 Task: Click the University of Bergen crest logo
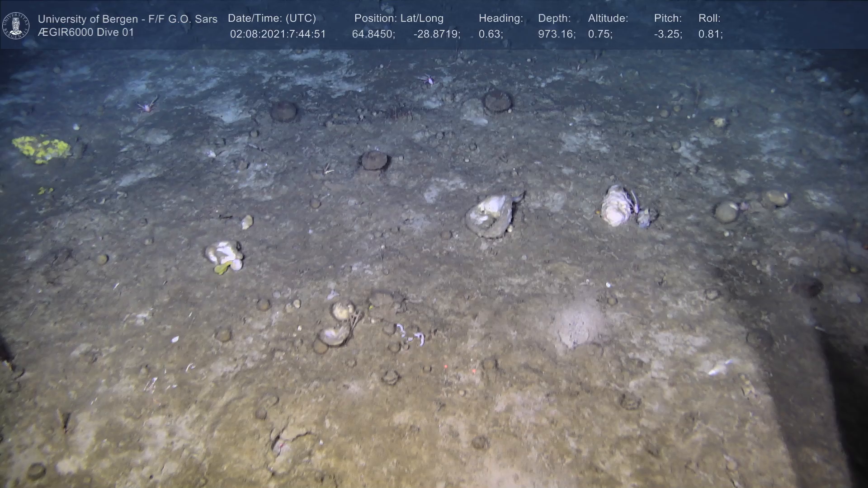pyautogui.click(x=16, y=26)
